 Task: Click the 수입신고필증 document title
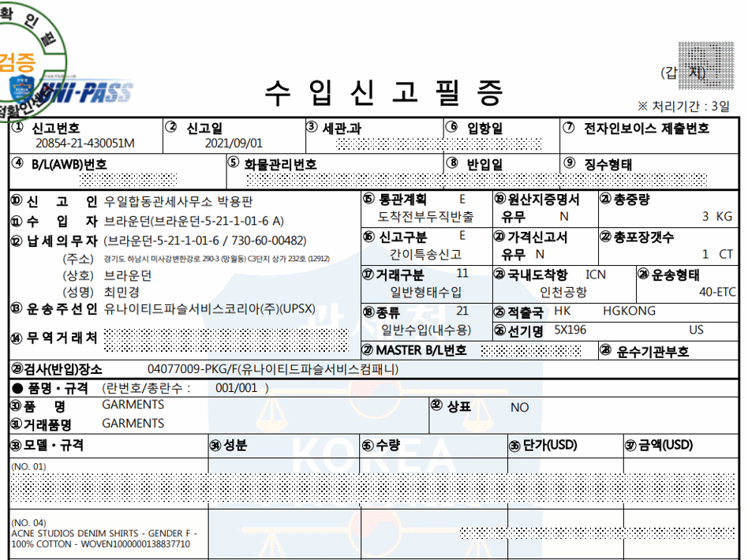coord(383,93)
